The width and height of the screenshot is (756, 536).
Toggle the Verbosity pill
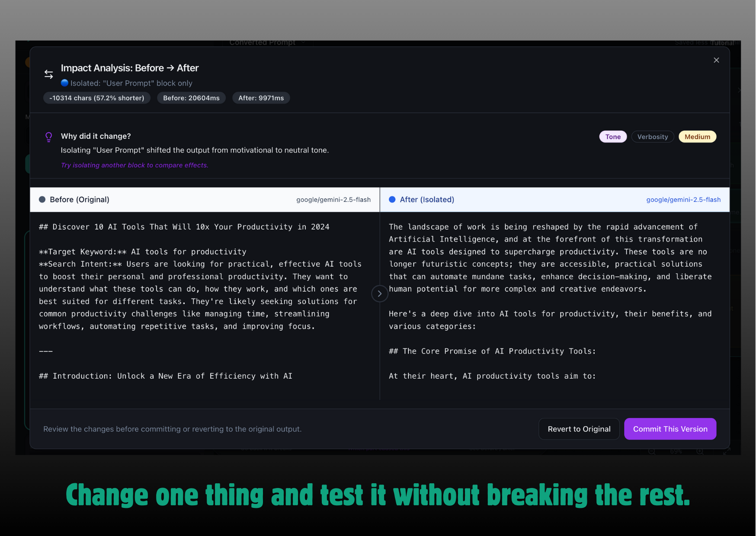(652, 137)
